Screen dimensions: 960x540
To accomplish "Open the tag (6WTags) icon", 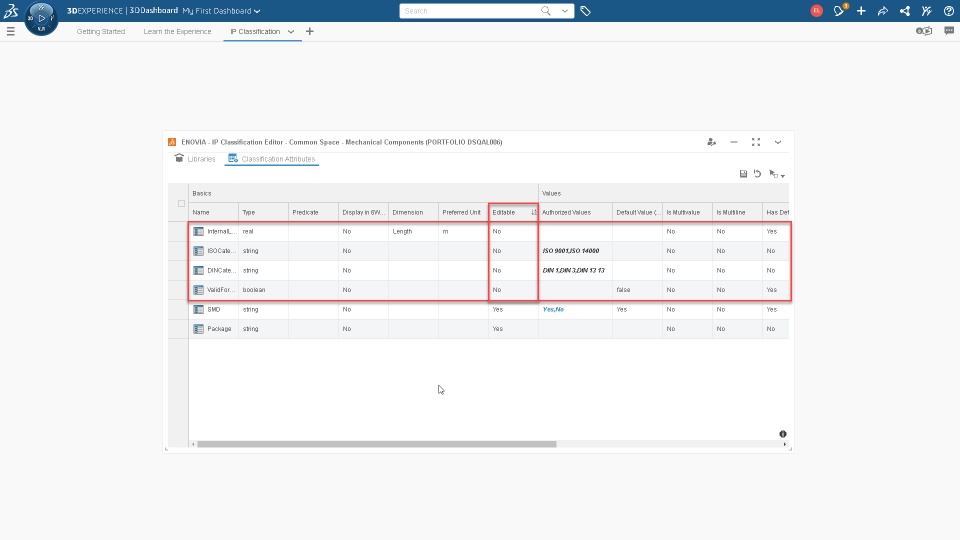I will 585,10.
